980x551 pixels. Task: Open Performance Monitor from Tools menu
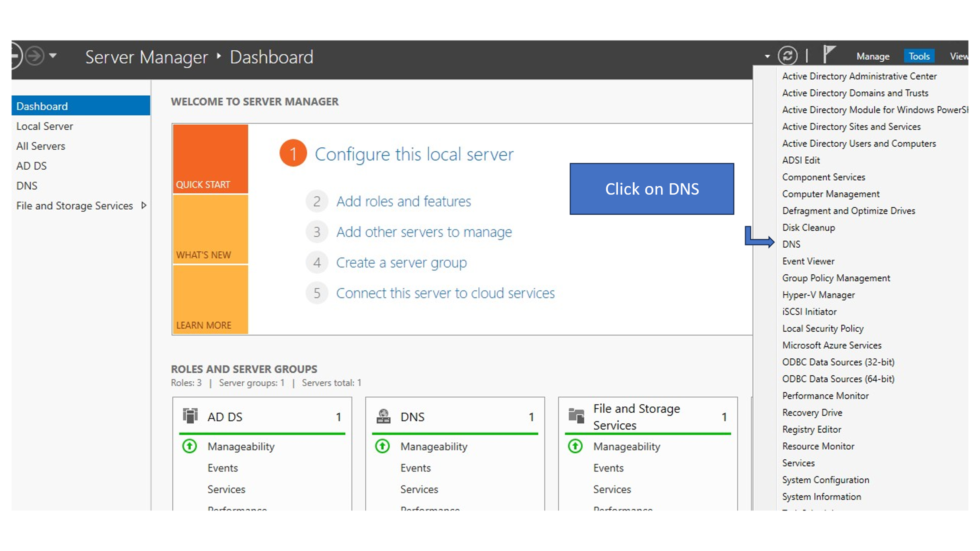825,396
